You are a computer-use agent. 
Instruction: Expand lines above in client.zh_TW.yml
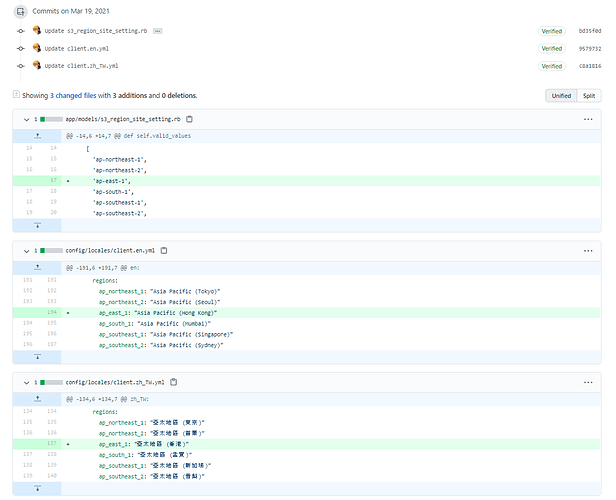pos(37,399)
